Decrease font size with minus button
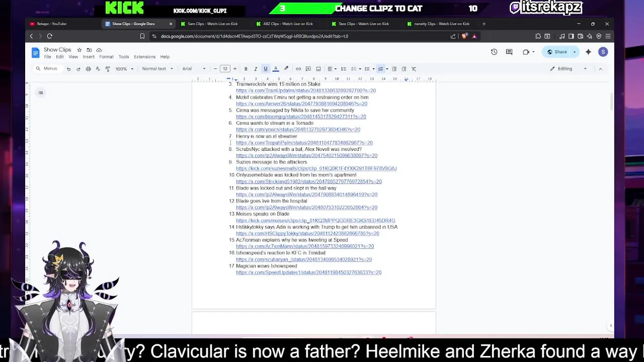This screenshot has width=644, height=362. pos(215,69)
